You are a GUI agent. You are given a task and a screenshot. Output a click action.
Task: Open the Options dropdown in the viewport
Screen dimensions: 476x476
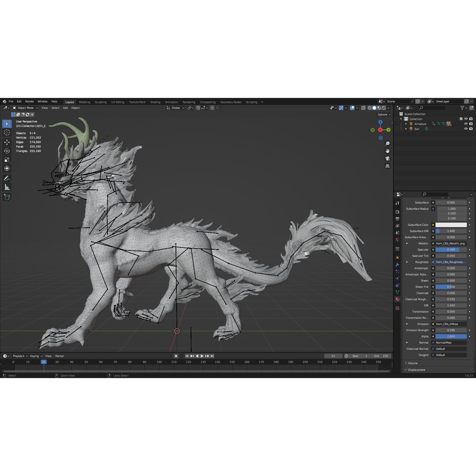[x=384, y=115]
